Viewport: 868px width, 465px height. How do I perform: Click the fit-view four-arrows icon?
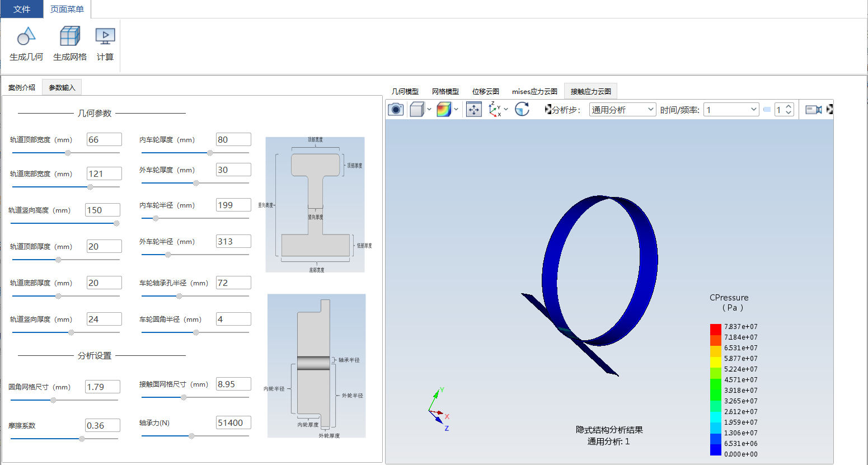(474, 110)
